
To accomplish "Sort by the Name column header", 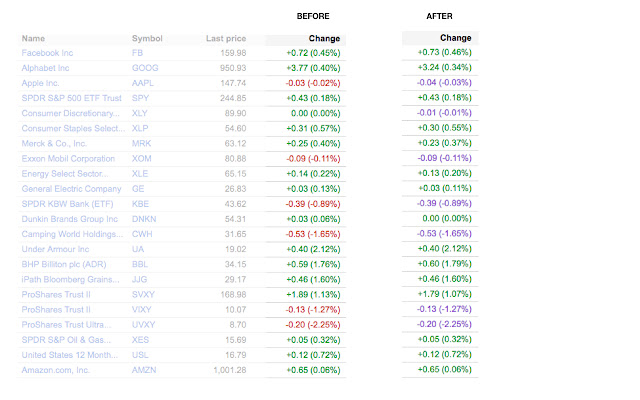I will (x=33, y=39).
